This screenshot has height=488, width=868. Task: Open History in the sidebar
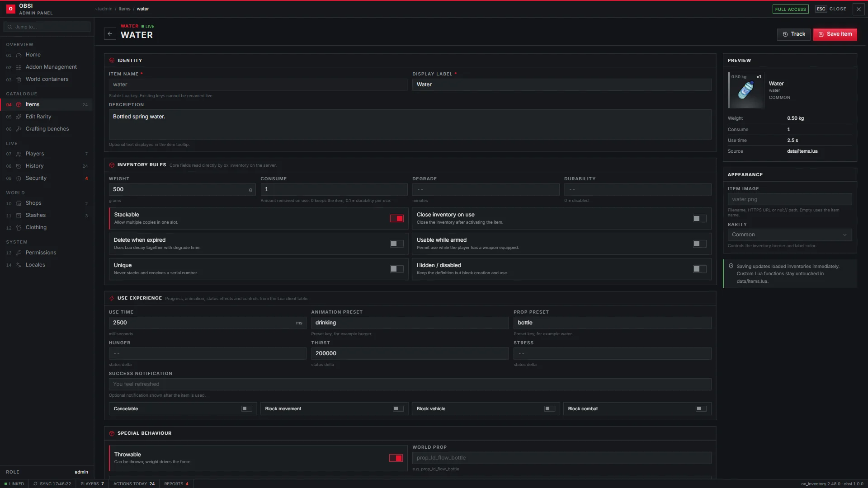point(47,166)
